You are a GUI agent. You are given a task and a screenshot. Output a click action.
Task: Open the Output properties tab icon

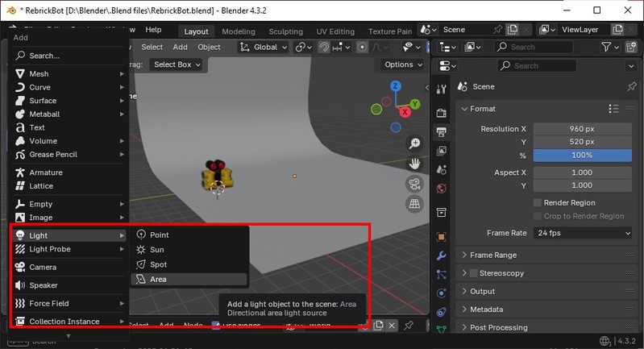[441, 131]
